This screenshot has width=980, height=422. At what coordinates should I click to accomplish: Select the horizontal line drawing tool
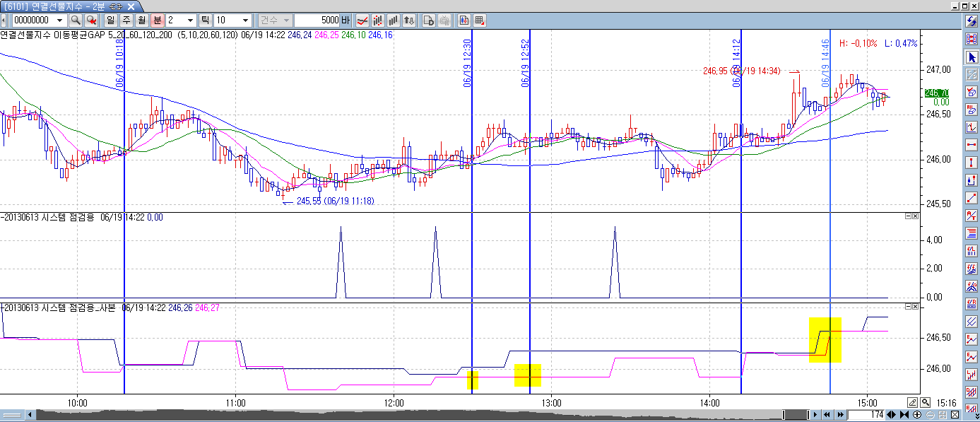[x=972, y=145]
